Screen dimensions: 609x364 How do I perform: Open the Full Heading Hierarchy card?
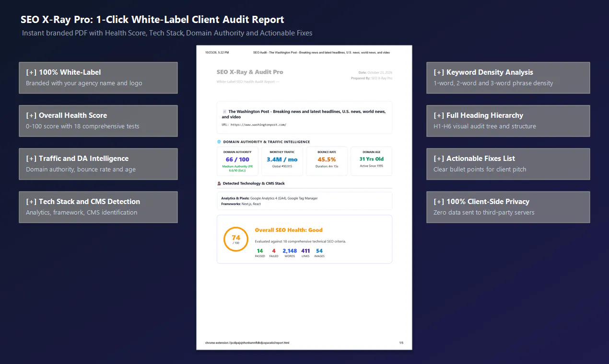pyautogui.click(x=508, y=121)
